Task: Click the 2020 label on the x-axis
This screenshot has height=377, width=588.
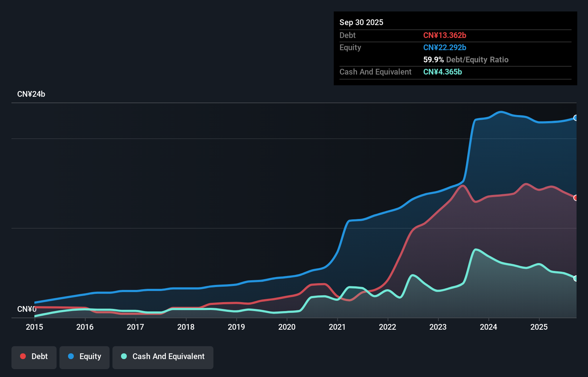Action: click(287, 327)
